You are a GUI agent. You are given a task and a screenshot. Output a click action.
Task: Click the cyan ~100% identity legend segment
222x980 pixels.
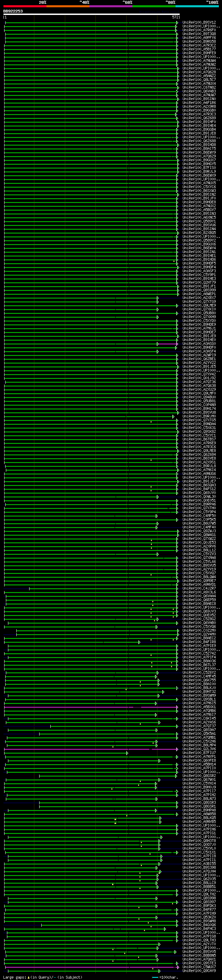tap(197, 6)
